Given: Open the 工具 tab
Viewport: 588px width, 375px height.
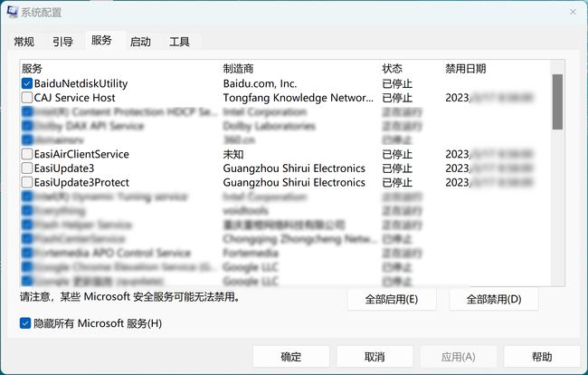Looking at the screenshot, I should coord(179,42).
